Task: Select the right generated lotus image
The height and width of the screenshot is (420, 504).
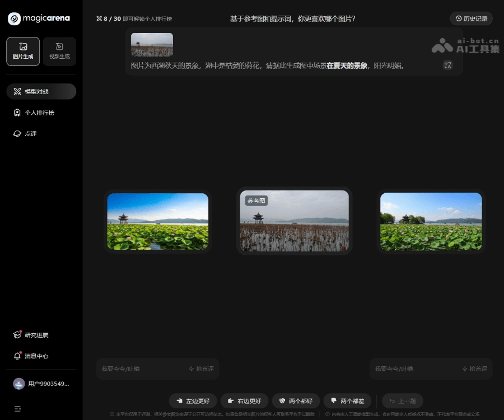Action: (x=431, y=221)
